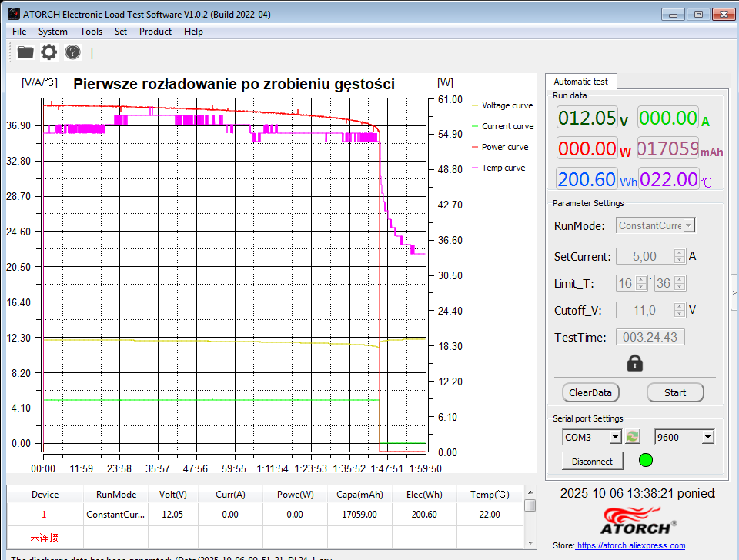Click the padlock icon to unlock parameters
Viewport: 739px width, 560px height.
pos(634,363)
